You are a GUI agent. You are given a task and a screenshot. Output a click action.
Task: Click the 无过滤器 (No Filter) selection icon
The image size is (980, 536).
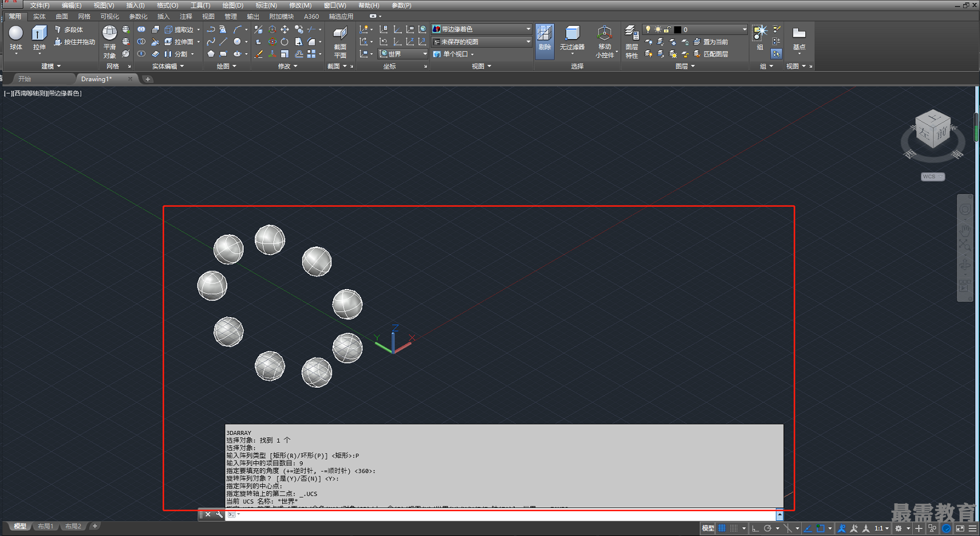572,39
